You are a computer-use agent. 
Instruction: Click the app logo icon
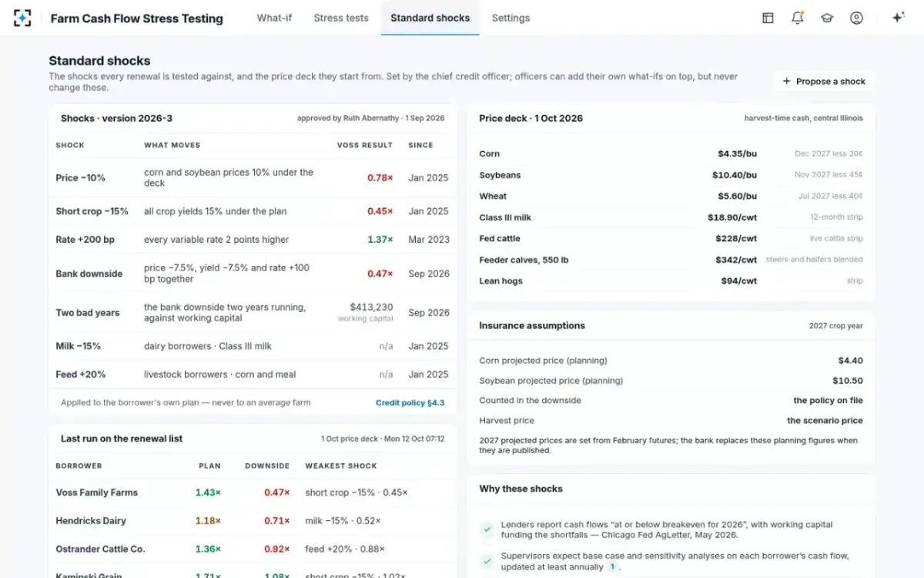point(22,18)
